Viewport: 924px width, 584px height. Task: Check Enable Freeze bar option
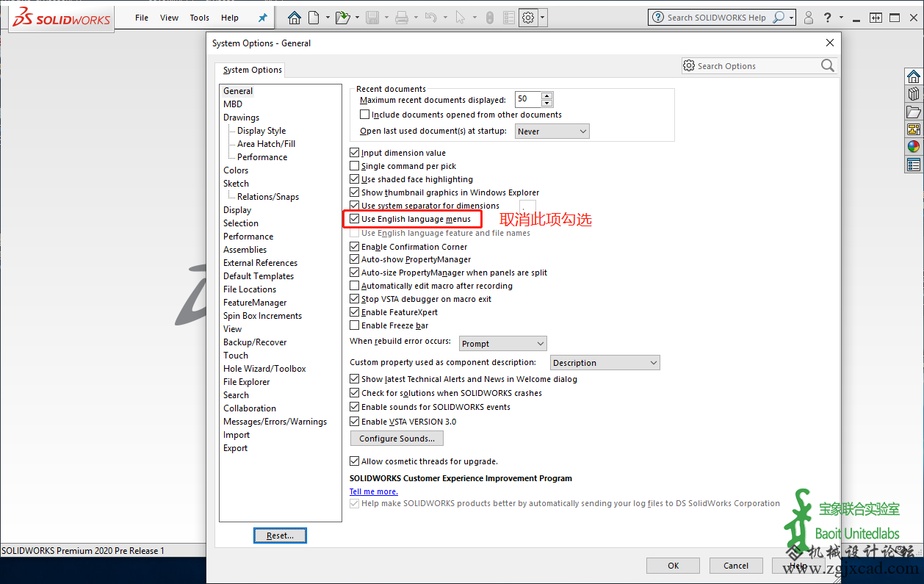tap(355, 325)
